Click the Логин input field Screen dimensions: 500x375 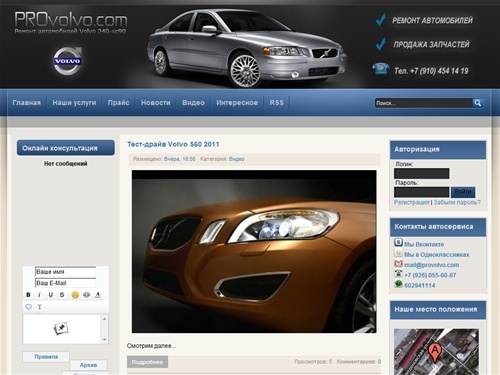[x=422, y=174]
